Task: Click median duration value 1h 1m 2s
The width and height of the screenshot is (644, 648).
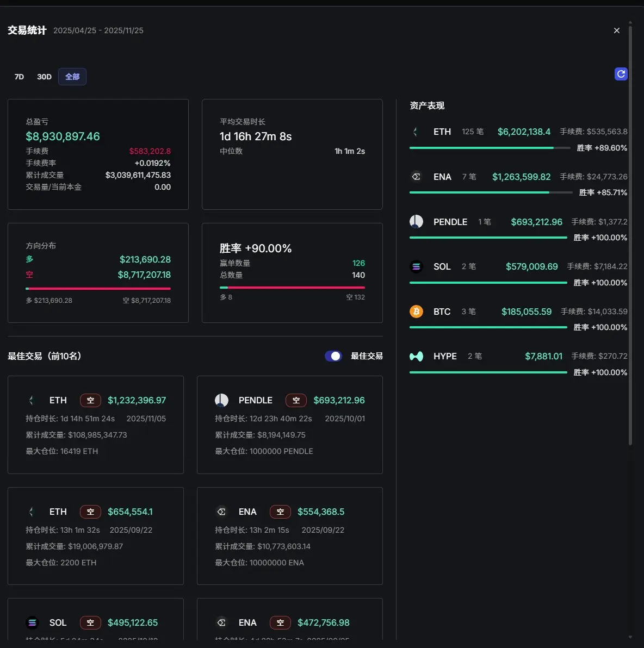Action: [350, 151]
